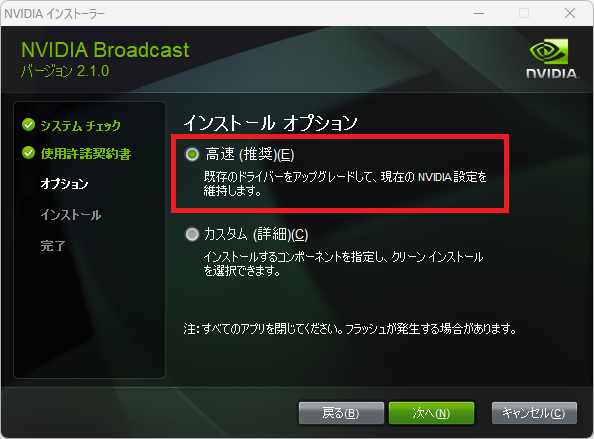Viewport: 594px width, 439px height.
Task: Click the green checkmark beside システム チェック
Action: 28,125
